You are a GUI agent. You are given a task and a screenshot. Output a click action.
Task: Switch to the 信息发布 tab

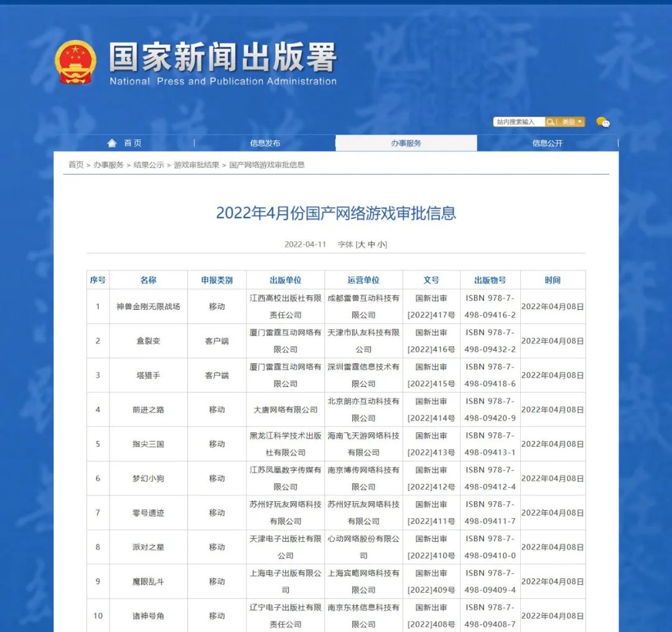pyautogui.click(x=264, y=142)
